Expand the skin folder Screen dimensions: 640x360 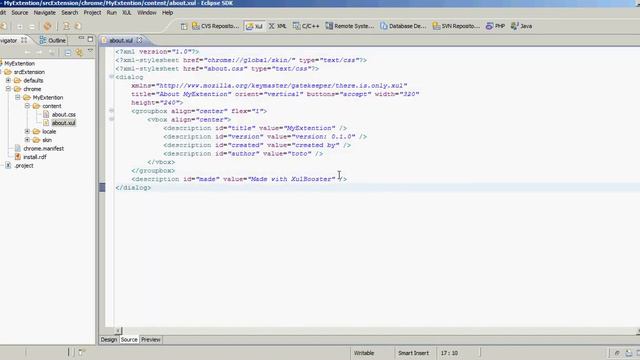27,140
